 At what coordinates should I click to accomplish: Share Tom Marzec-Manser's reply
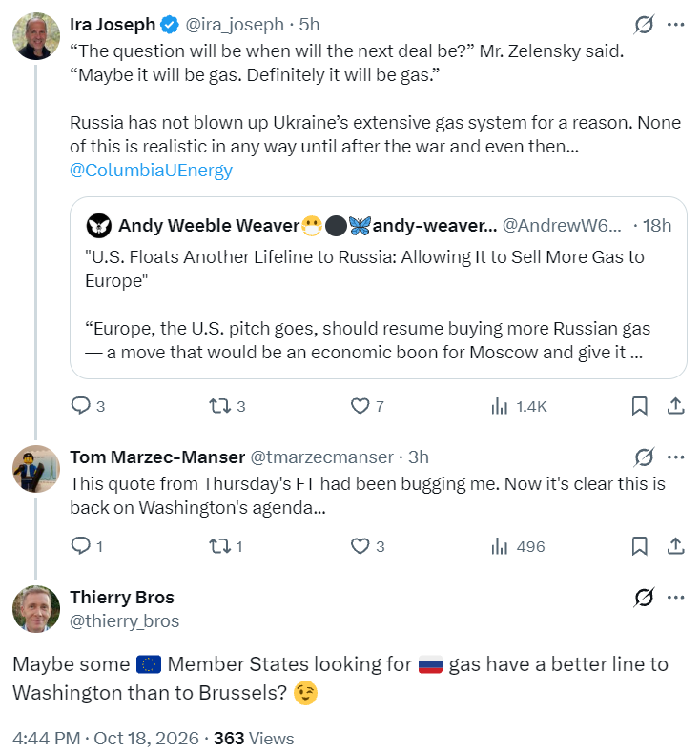pyautogui.click(x=675, y=546)
